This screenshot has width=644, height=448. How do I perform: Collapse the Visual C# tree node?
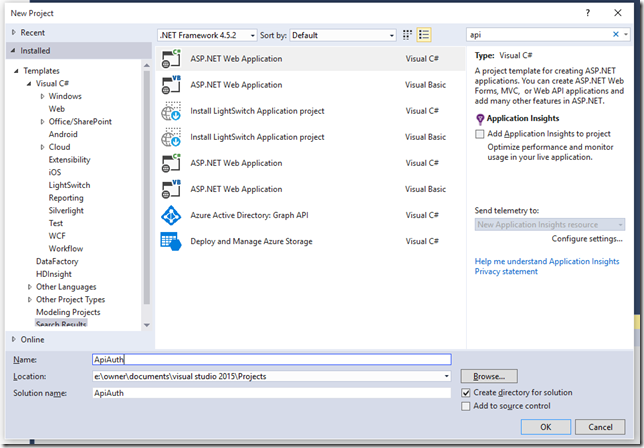tap(29, 83)
